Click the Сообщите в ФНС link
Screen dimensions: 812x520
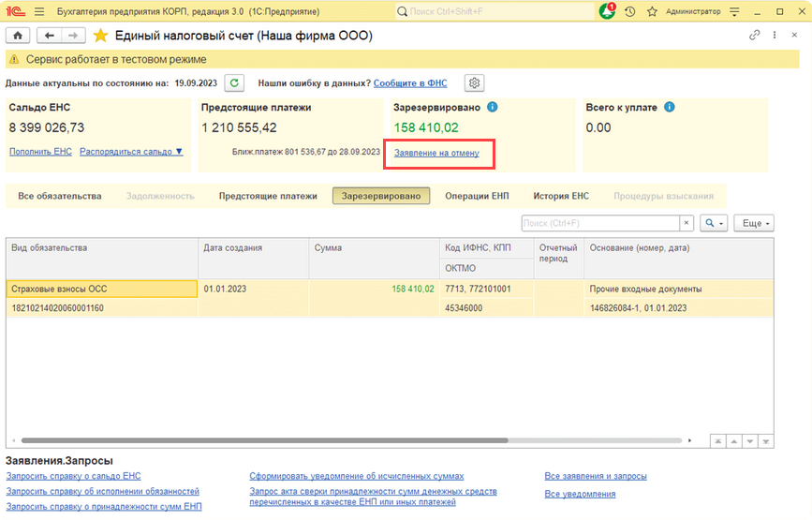pyautogui.click(x=410, y=82)
